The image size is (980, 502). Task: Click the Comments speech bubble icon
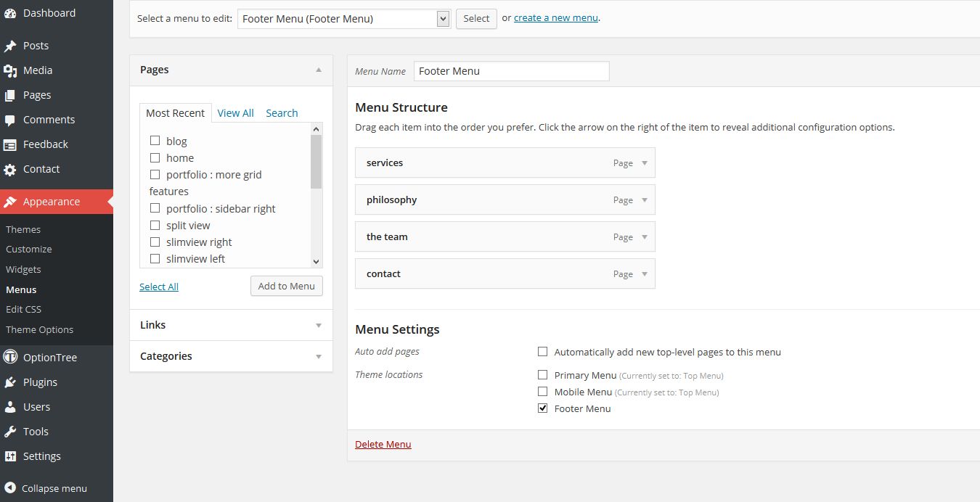point(10,120)
